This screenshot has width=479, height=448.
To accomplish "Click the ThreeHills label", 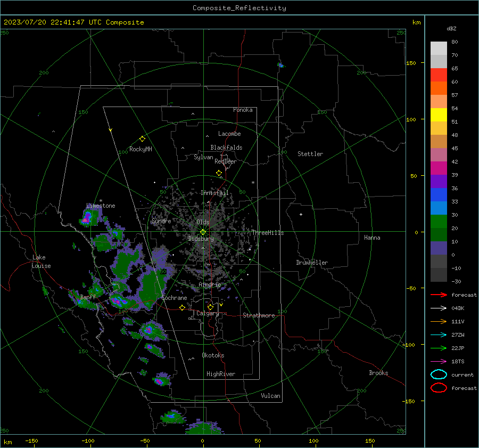I will pos(268,233).
